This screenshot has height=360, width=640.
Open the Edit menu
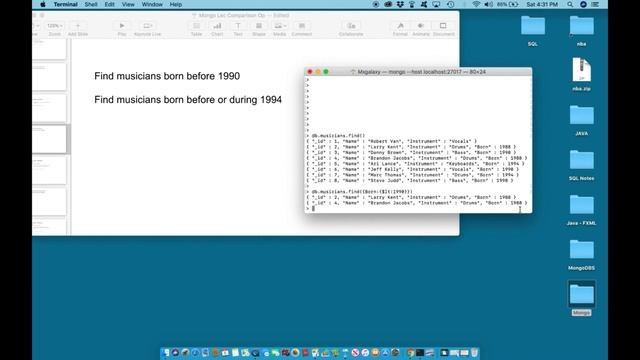click(109, 4)
